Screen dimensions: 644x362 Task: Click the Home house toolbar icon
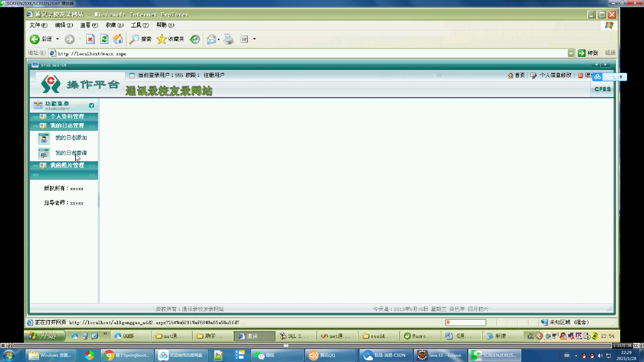(x=118, y=39)
